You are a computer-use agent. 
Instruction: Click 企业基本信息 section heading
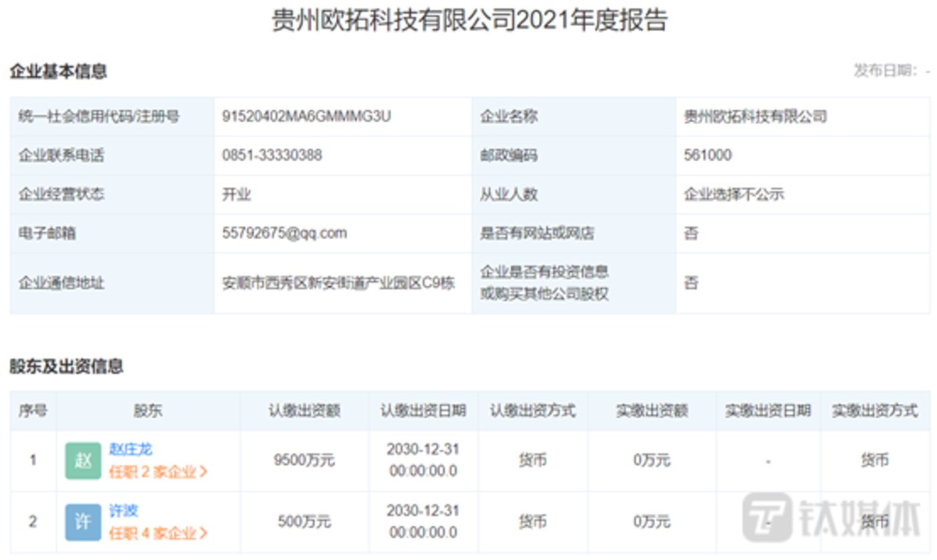(x=58, y=71)
